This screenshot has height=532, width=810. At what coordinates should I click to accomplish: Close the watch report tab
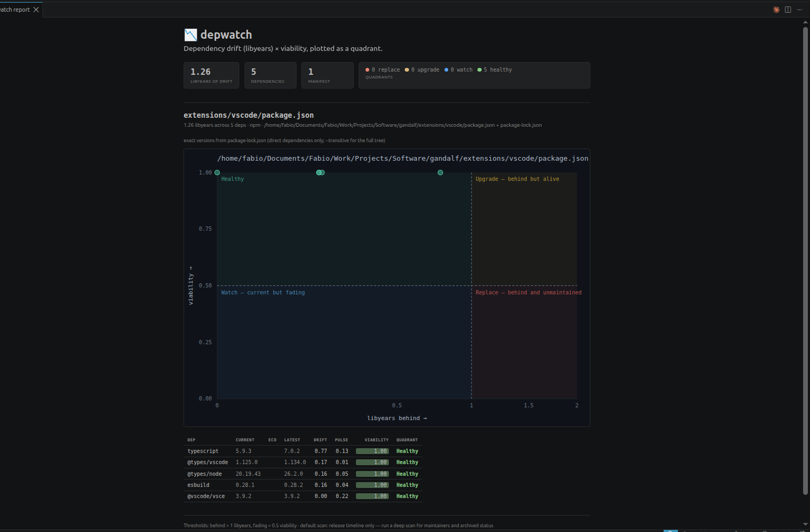click(36, 10)
